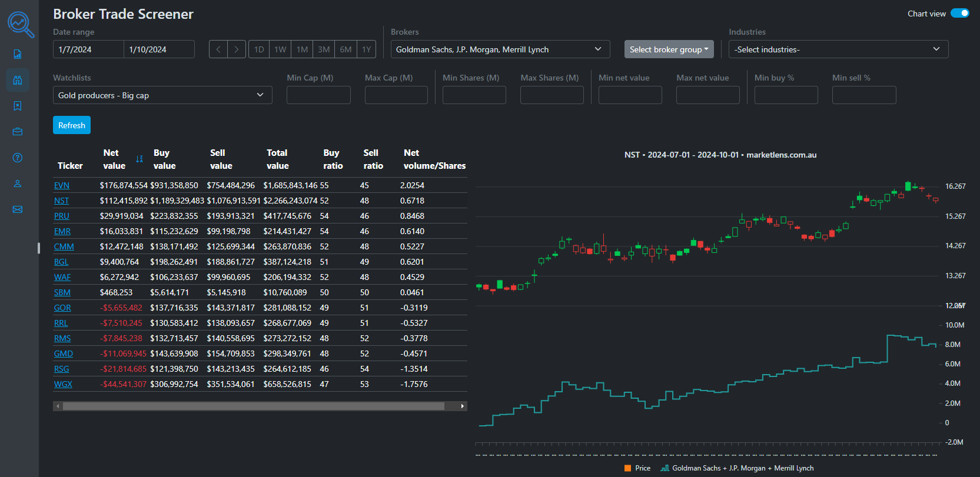Click the table horizontal scrollbar thumb

(x=254, y=406)
